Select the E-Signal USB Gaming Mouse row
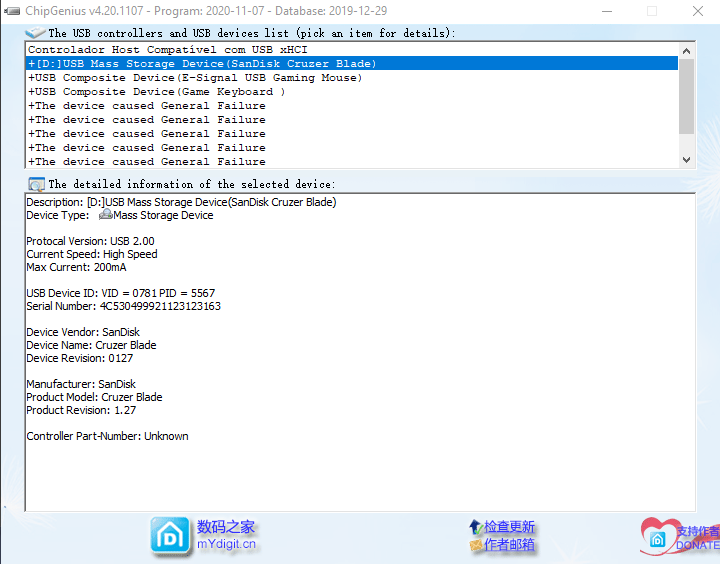This screenshot has height=564, width=720. 352,78
